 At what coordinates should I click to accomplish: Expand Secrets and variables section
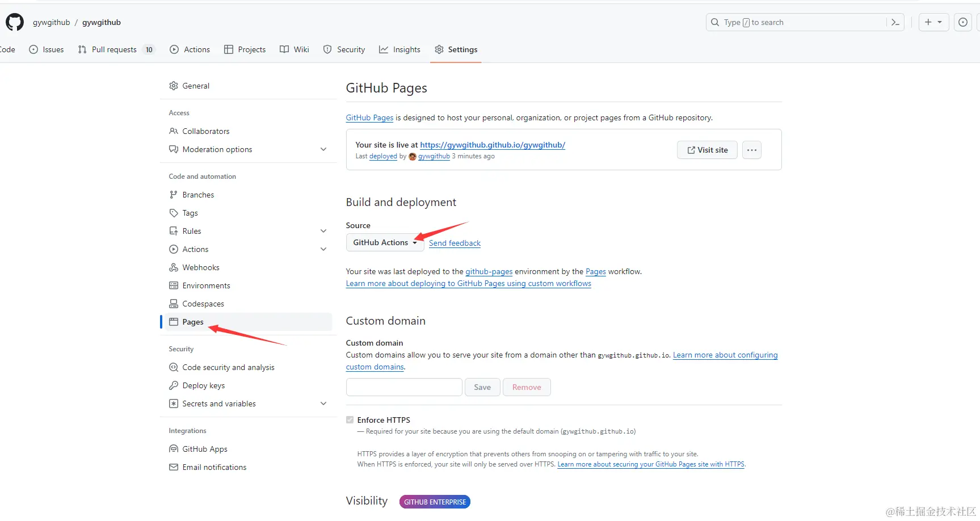pos(323,404)
